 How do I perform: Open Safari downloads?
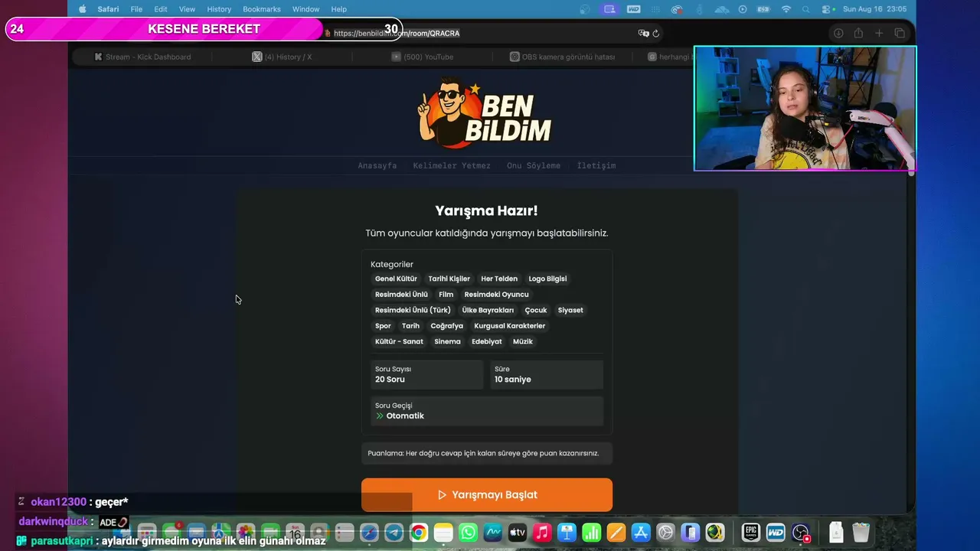pos(838,34)
